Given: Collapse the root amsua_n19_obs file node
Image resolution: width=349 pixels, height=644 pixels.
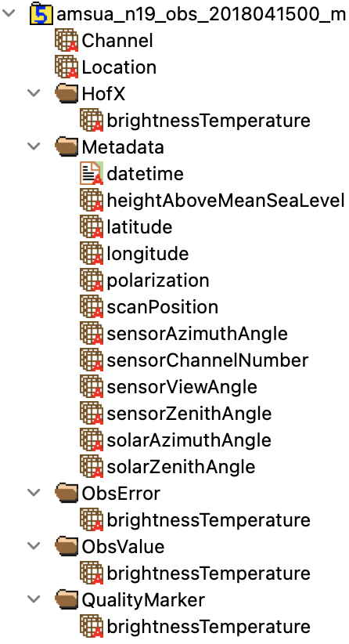Looking at the screenshot, I should point(9,13).
